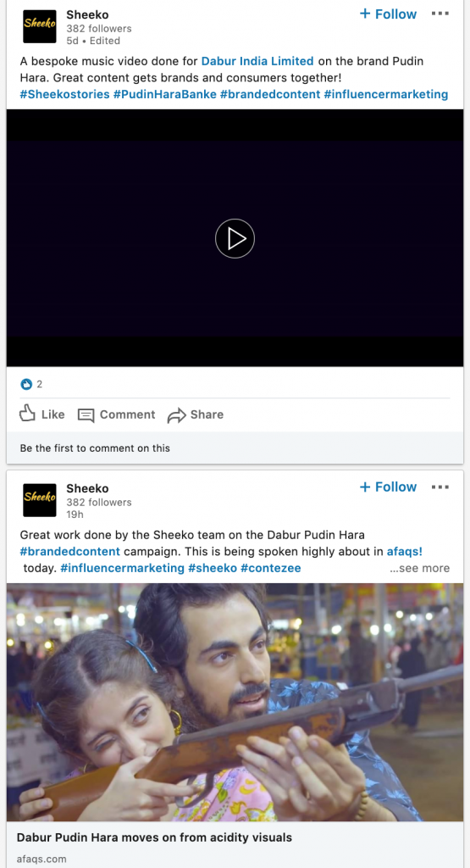Open the article image with the rifle scene

(235, 702)
